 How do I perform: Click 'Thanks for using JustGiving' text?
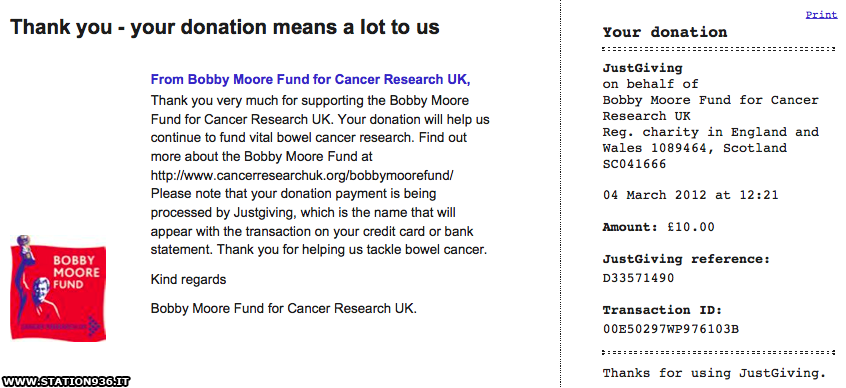[x=714, y=373]
